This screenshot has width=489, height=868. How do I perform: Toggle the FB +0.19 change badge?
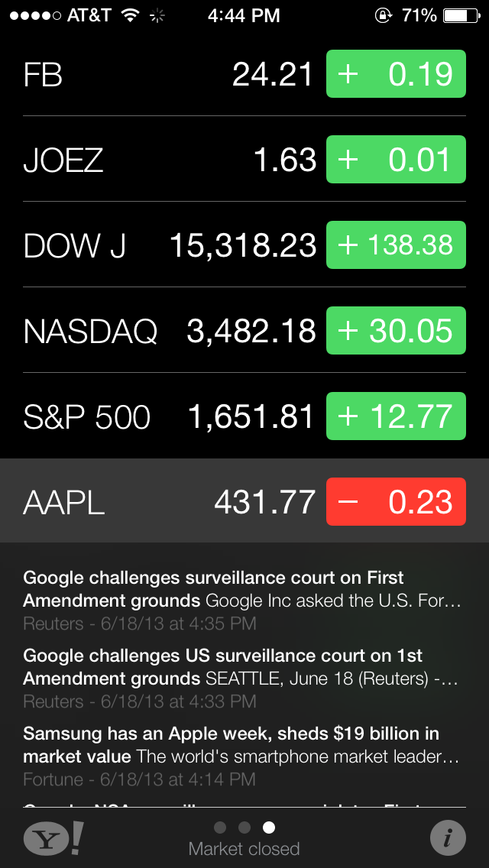pyautogui.click(x=396, y=73)
